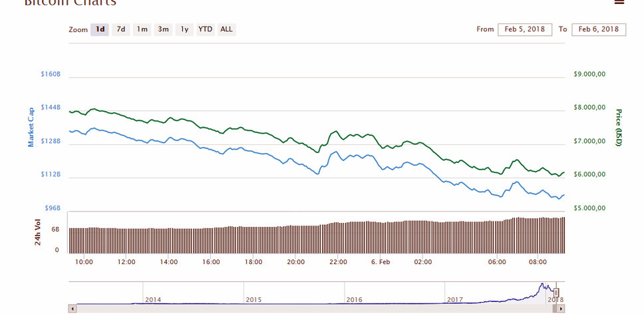Screen dimensions: 644x314
Task: Click the To date field
Action: (x=598, y=29)
